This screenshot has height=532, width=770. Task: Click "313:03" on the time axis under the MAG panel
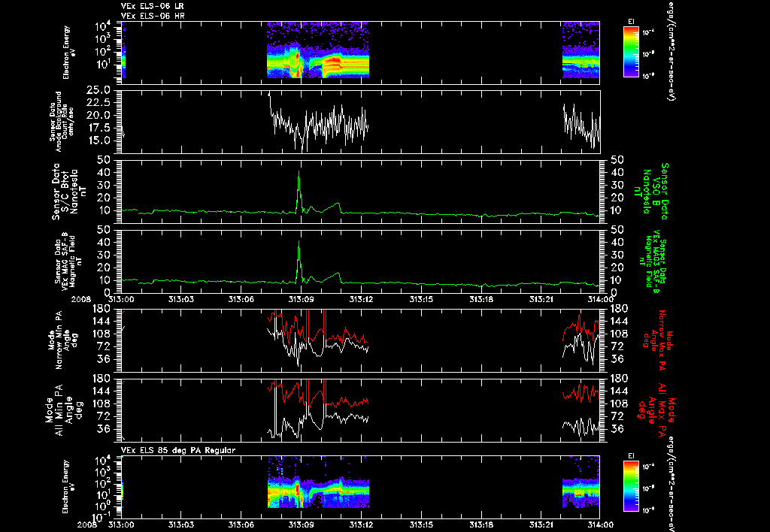(x=181, y=299)
